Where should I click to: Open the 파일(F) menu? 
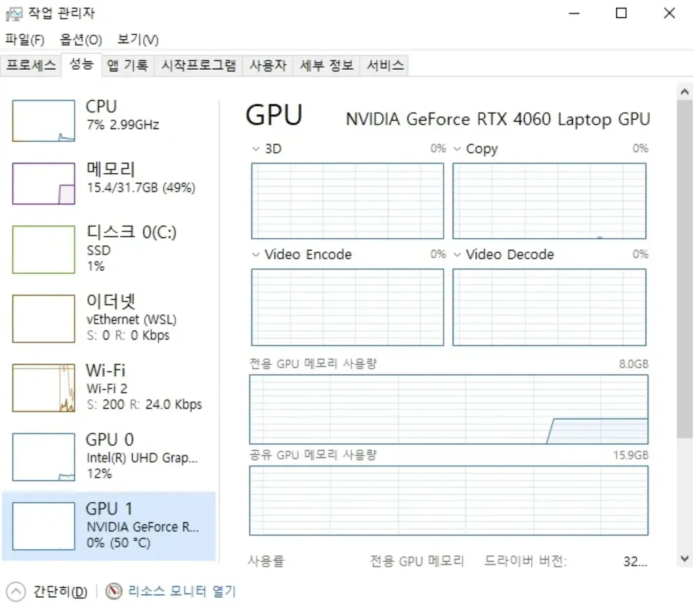tap(24, 40)
